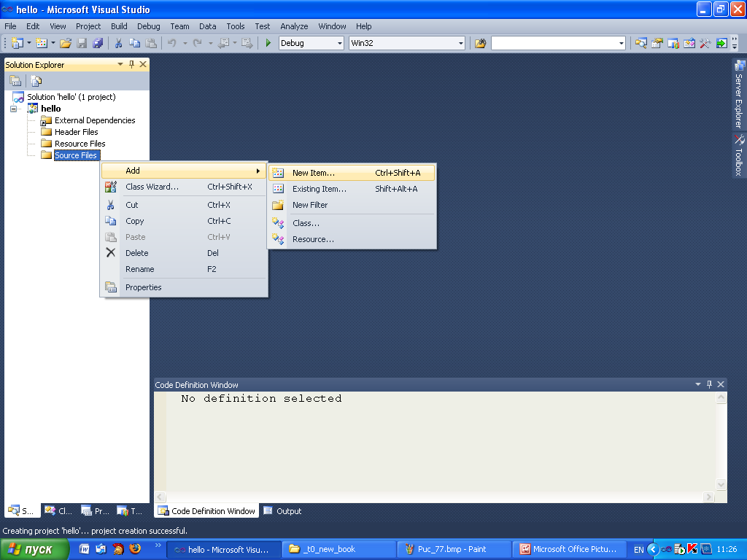Open the Project menu
Image resolution: width=747 pixels, height=560 pixels.
tap(88, 26)
